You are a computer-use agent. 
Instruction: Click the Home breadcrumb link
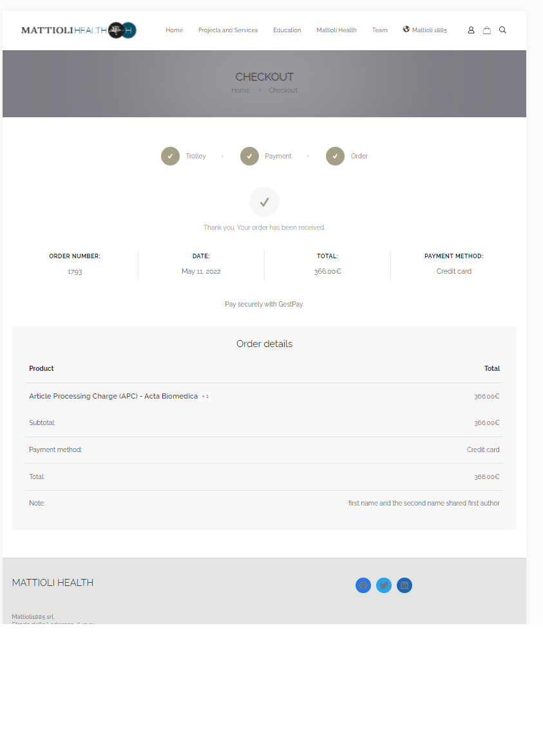coord(240,90)
